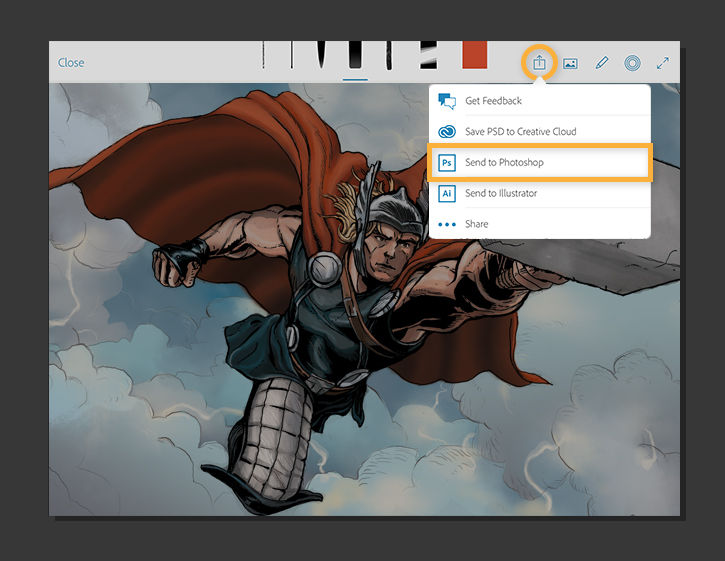
Task: Open the concentric circles layers icon
Action: click(x=632, y=63)
